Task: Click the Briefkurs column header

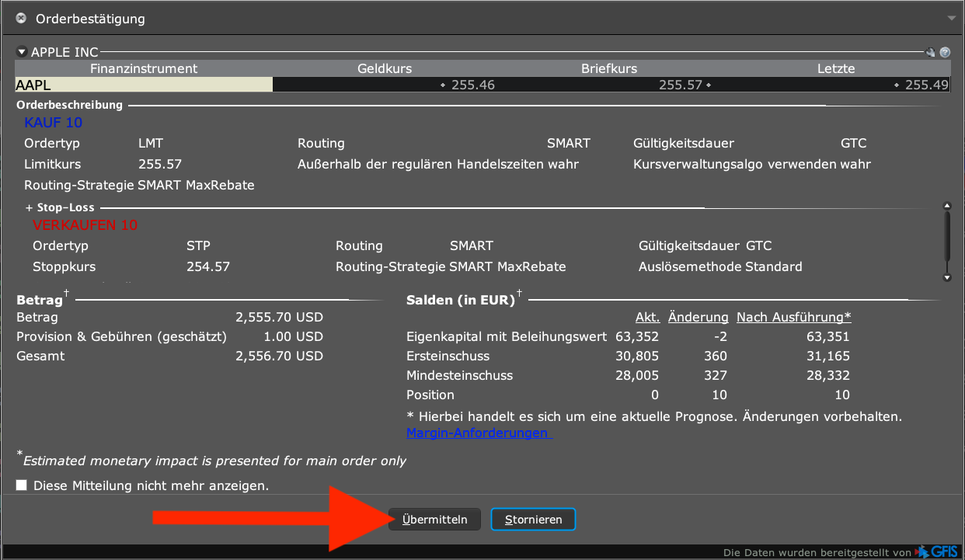Action: pos(609,68)
